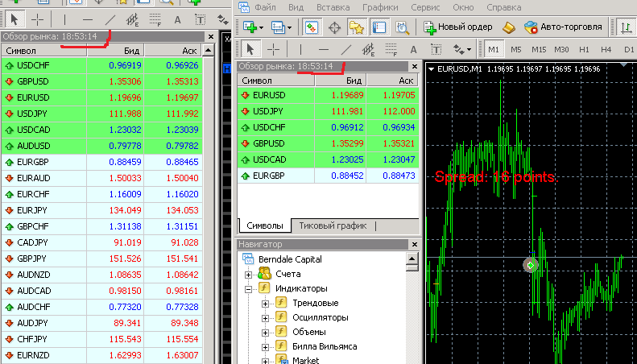
Task: Switch chart to H4 timeframe
Action: coord(606,50)
